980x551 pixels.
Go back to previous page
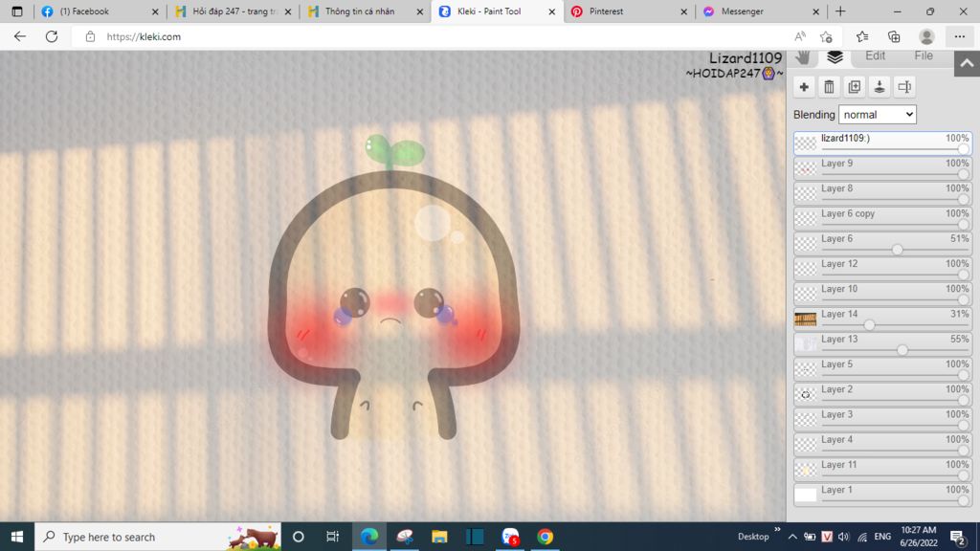20,36
